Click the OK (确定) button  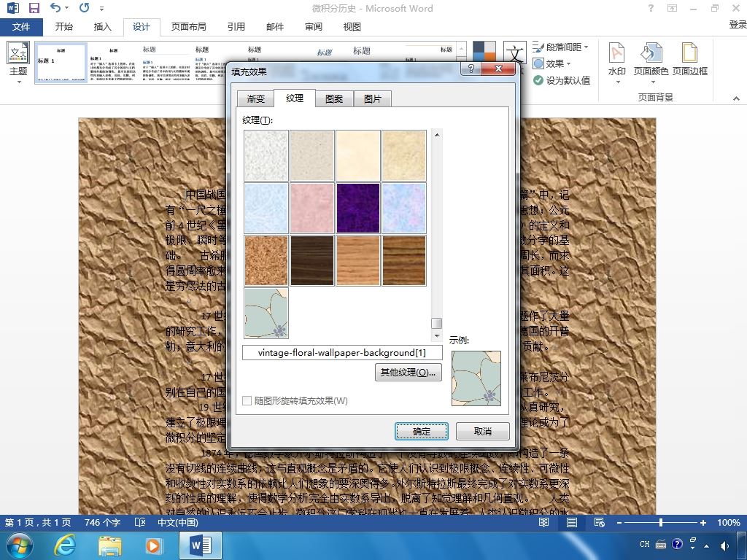point(422,431)
